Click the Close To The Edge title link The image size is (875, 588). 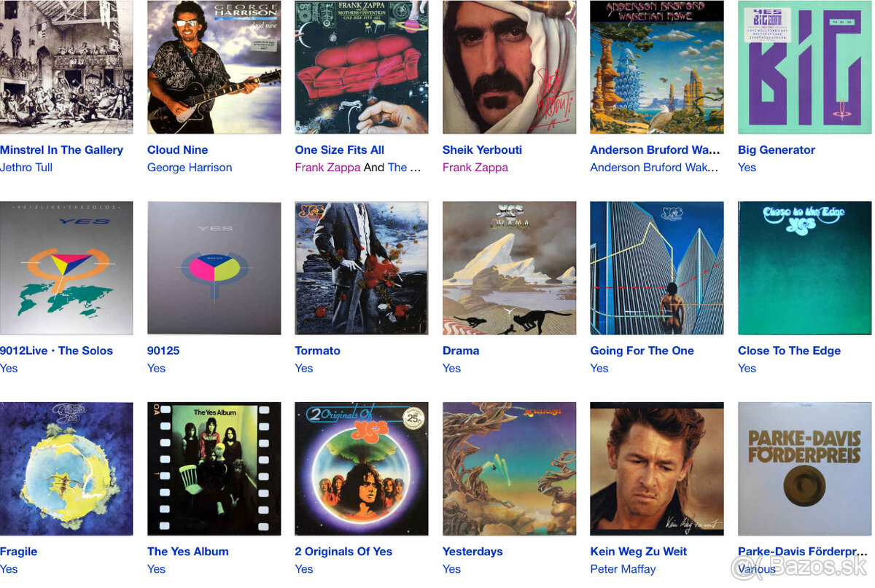[789, 350]
